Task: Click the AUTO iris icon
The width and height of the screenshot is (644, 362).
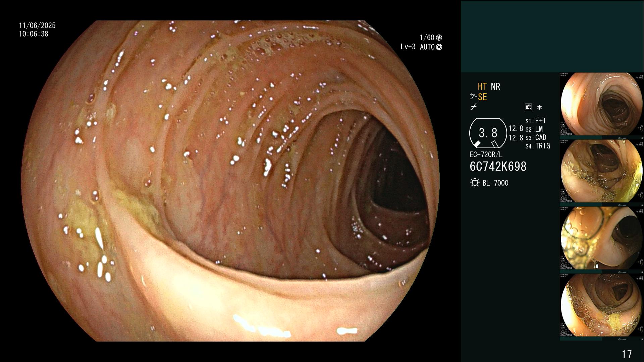Action: [x=439, y=47]
